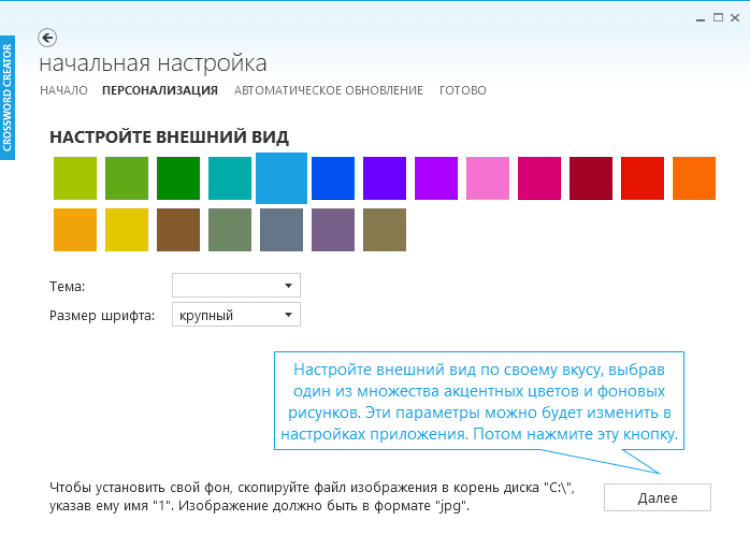Maximize the setup window
750x535 pixels.
coord(718,18)
